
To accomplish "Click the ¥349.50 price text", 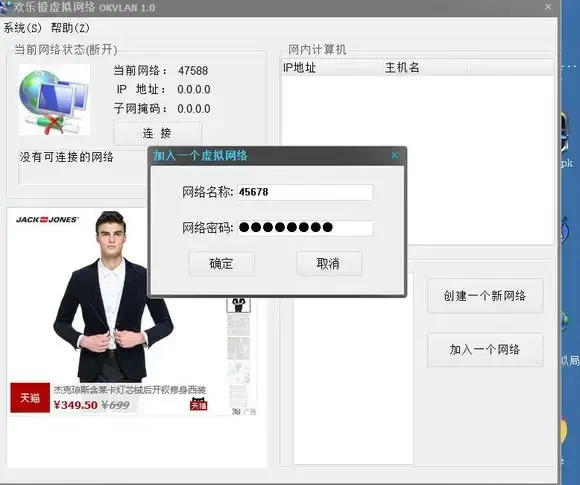I will point(75,405).
